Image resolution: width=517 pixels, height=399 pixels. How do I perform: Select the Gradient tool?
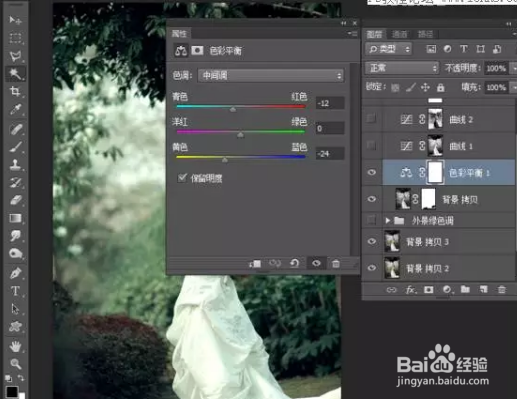15,218
